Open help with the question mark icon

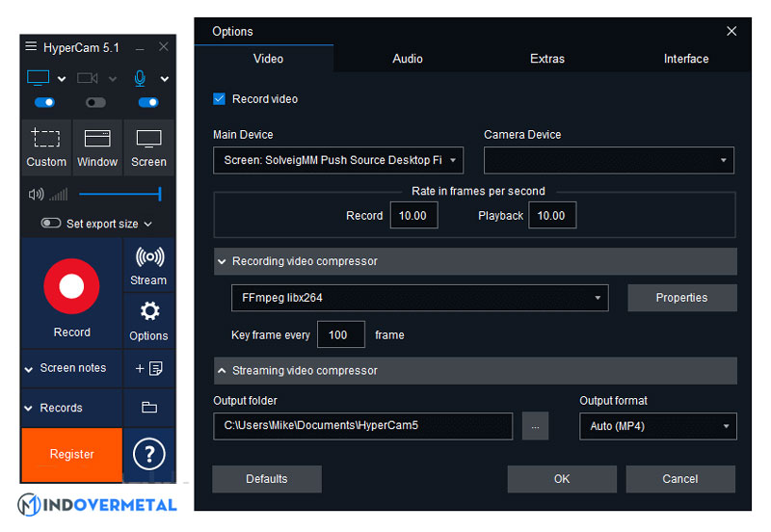[149, 453]
